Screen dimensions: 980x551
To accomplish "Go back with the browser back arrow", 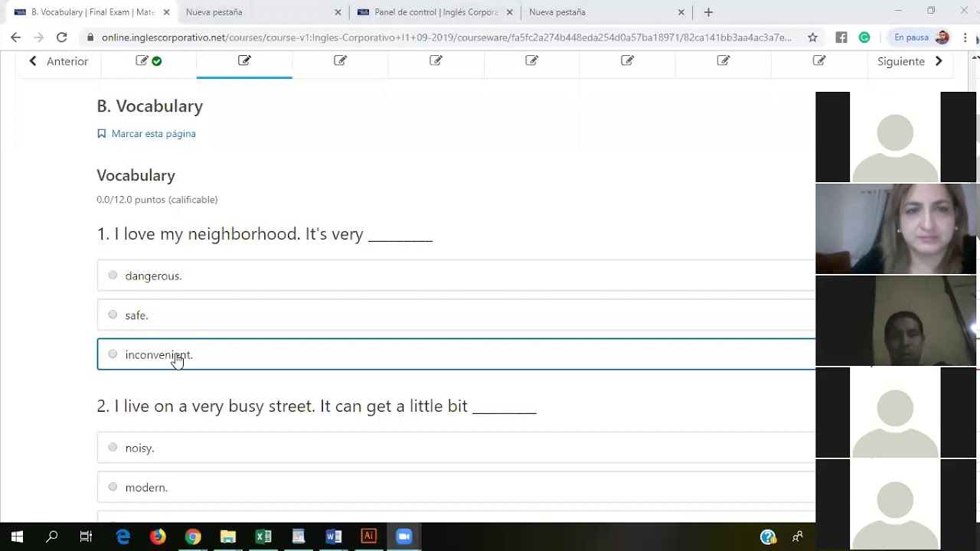I will tap(15, 37).
